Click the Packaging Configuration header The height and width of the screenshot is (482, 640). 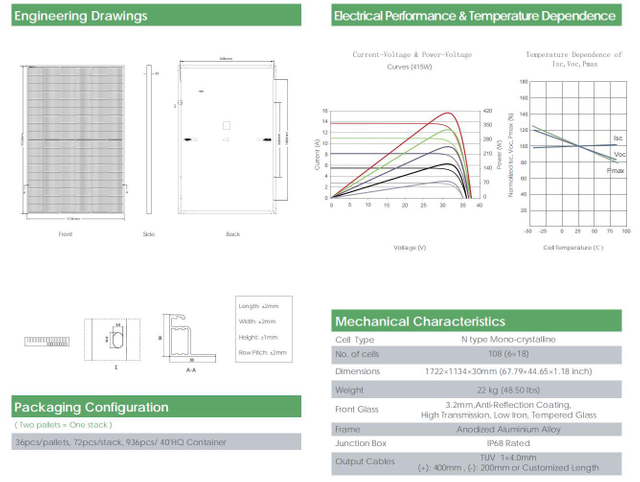(x=156, y=406)
